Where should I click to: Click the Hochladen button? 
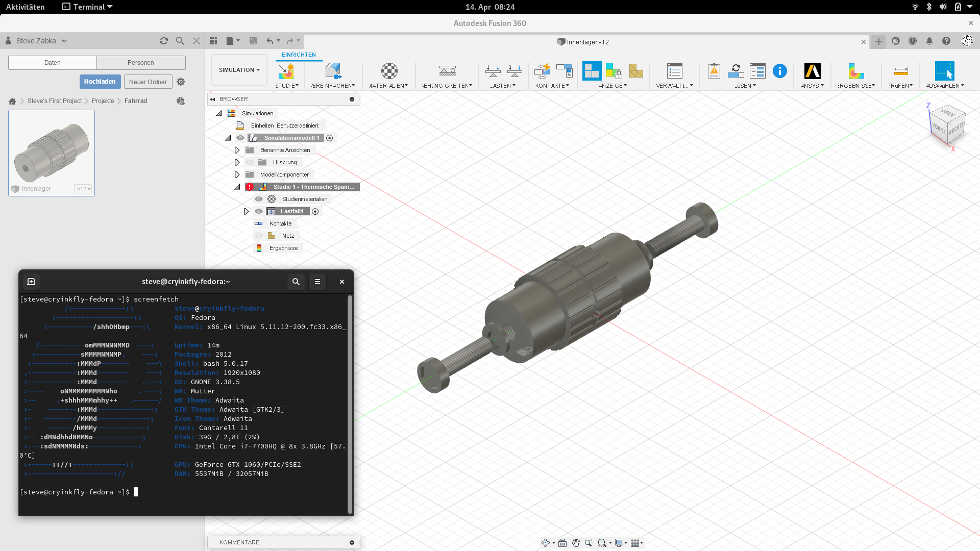click(100, 82)
